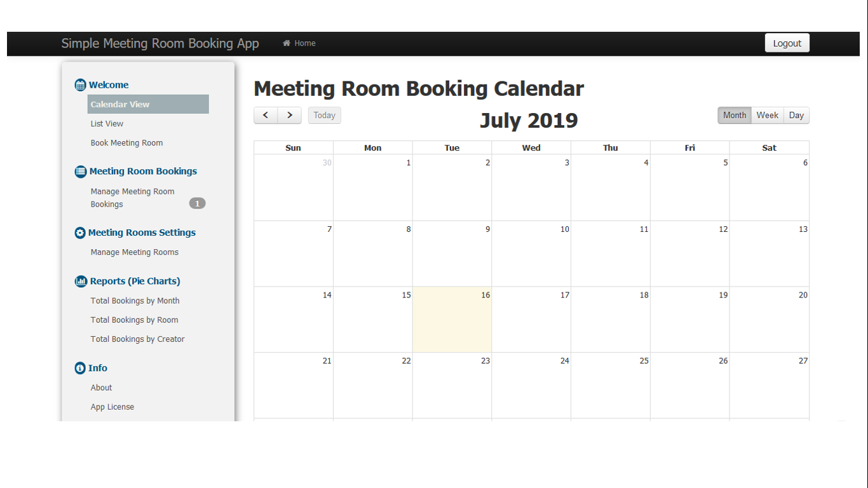Open Manage Meeting Rooms link
868x488 pixels.
[x=134, y=252]
